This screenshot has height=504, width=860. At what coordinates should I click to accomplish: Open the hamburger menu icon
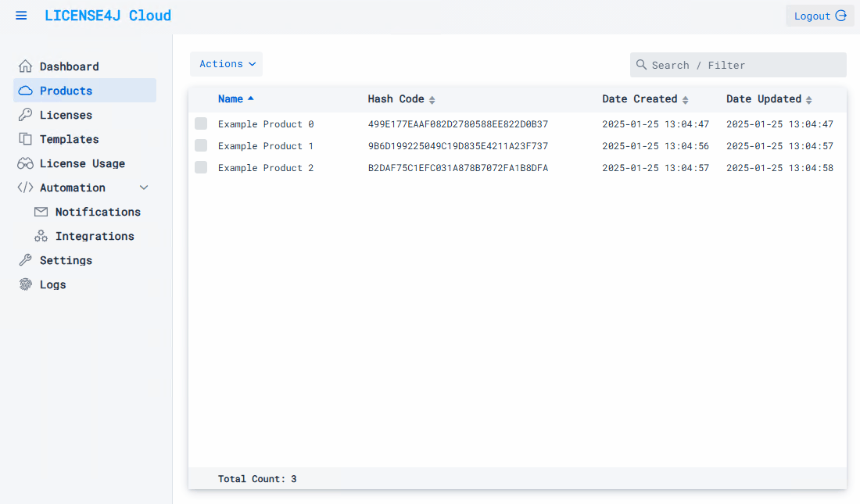[21, 16]
